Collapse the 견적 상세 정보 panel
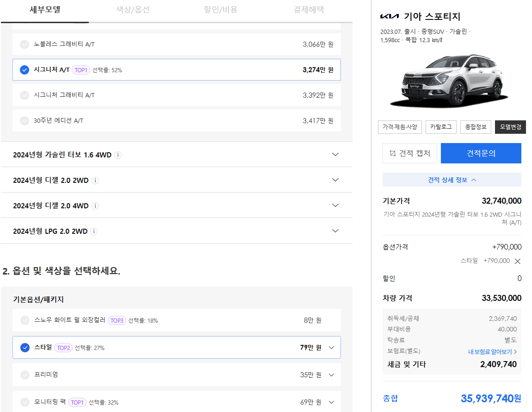Image resolution: width=532 pixels, height=412 pixels. (x=452, y=180)
